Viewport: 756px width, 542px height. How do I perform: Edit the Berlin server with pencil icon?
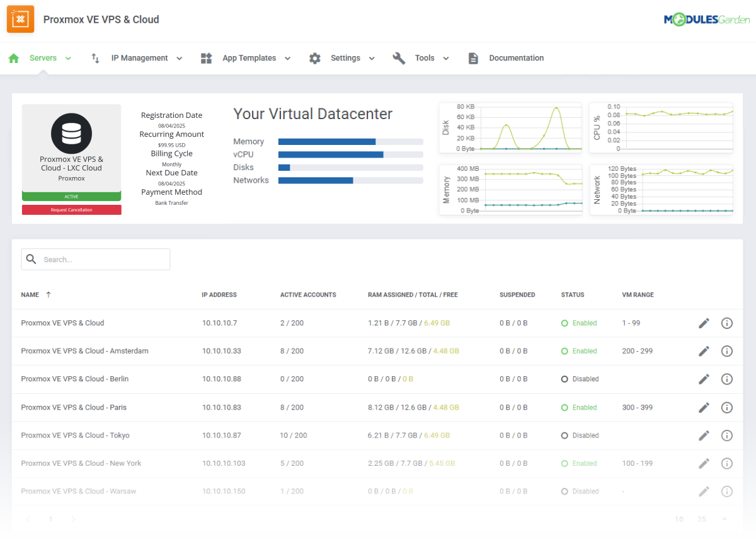(x=704, y=379)
